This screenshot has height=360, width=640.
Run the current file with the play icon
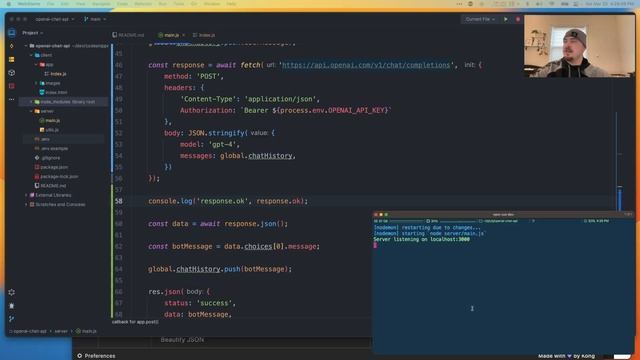506,19
